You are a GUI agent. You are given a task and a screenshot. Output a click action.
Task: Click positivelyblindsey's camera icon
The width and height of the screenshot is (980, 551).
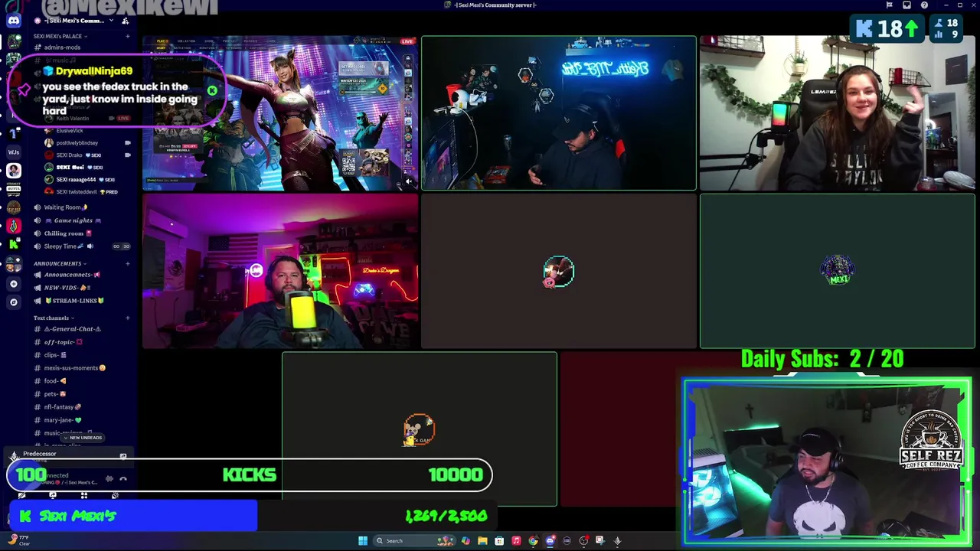pyautogui.click(x=127, y=143)
